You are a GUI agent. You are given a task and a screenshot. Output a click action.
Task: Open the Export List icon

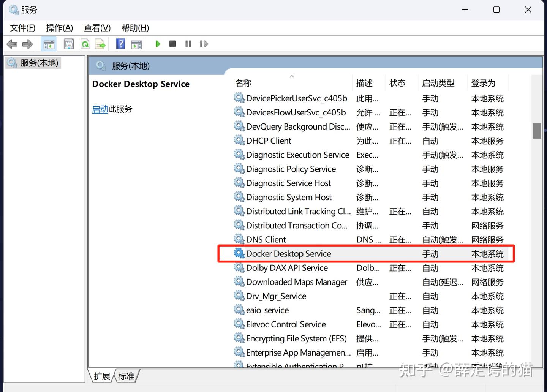point(100,44)
